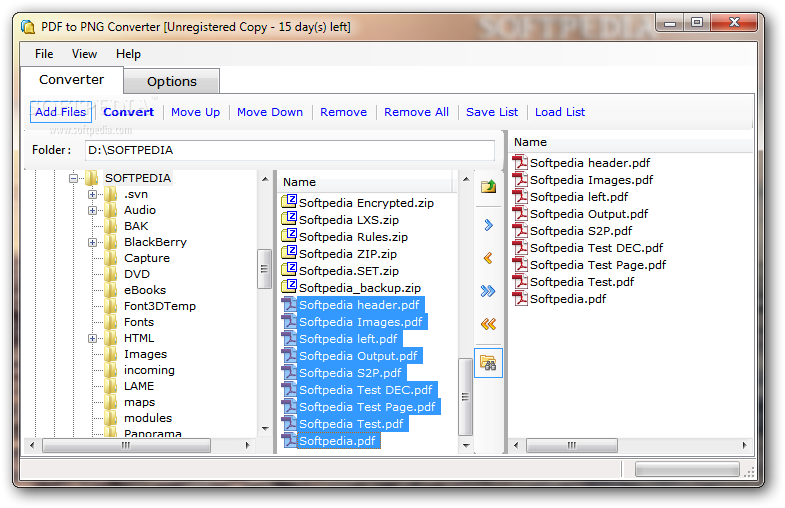785x508 pixels.
Task: Click zip icon of Softpedia_backup.zip
Action: point(289,287)
